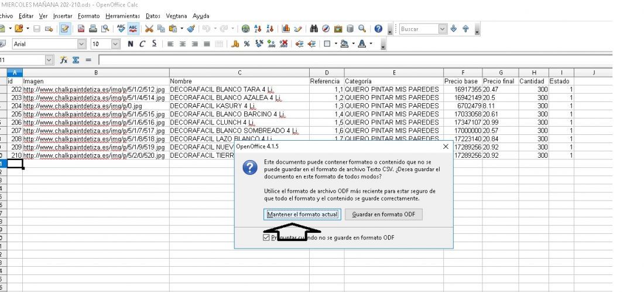Click Find Next down arrow
644x292 pixels.
pos(453,29)
